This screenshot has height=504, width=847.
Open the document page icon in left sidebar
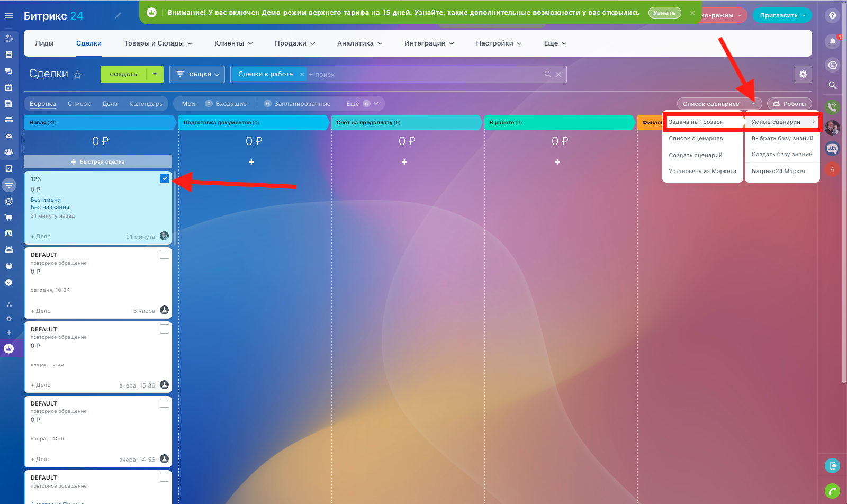tap(8, 103)
